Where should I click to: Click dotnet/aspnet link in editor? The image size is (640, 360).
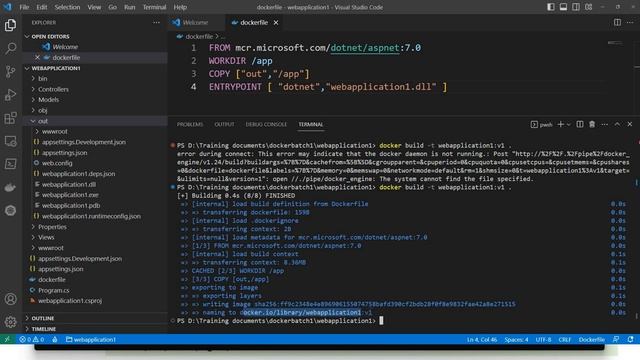tap(364, 48)
